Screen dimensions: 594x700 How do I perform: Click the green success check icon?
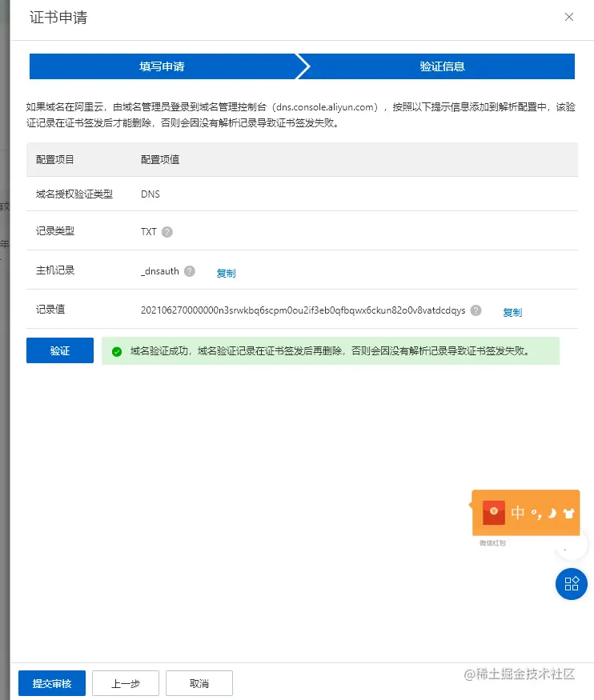coord(117,351)
